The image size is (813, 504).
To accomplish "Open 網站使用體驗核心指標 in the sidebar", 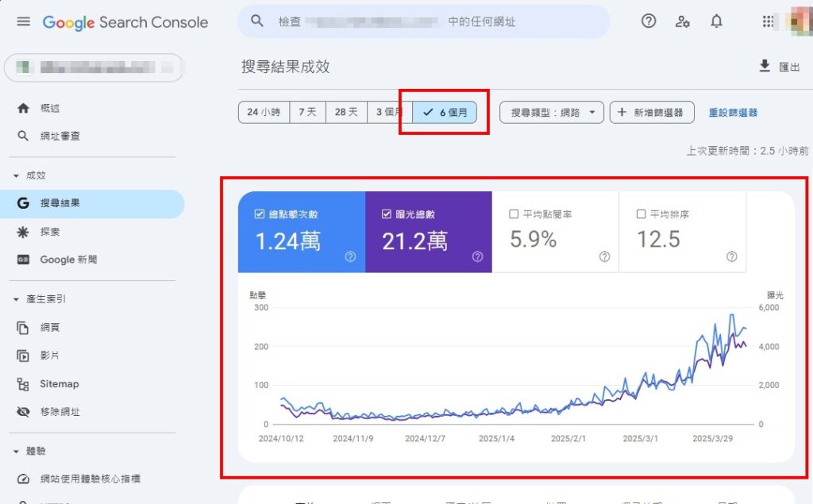I will pos(91,479).
